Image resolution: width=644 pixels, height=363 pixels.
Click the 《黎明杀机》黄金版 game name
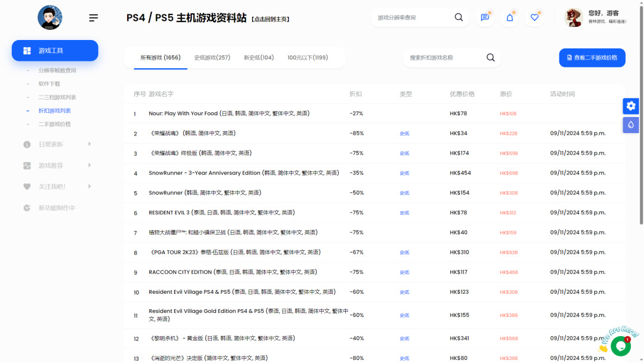coord(222,339)
